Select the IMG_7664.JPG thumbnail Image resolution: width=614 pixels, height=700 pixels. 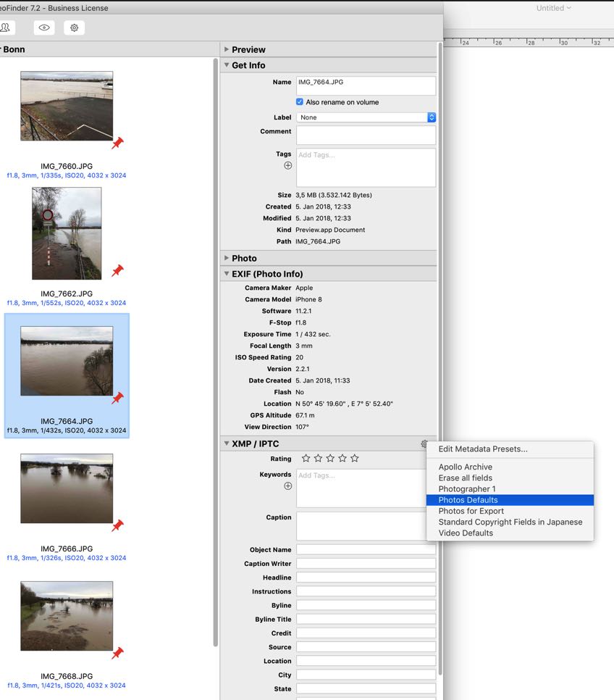(x=67, y=361)
